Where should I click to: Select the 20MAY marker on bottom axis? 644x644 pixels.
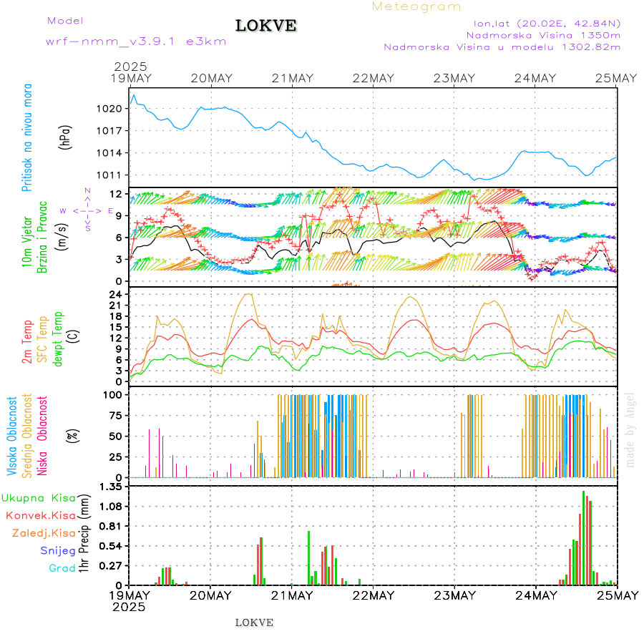pyautogui.click(x=210, y=595)
